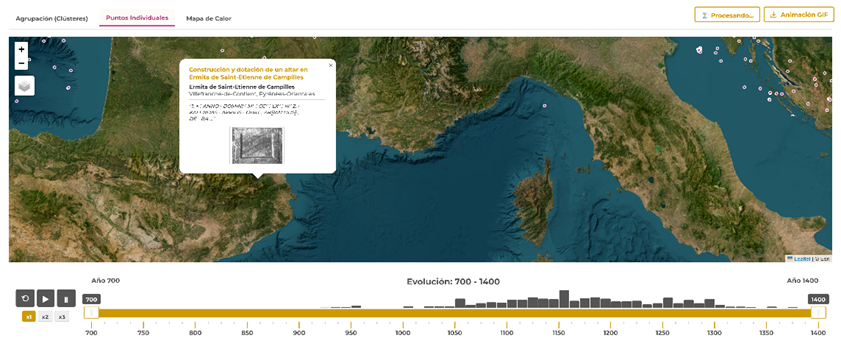Pause the timeline animation
841x360 pixels.
tap(66, 298)
